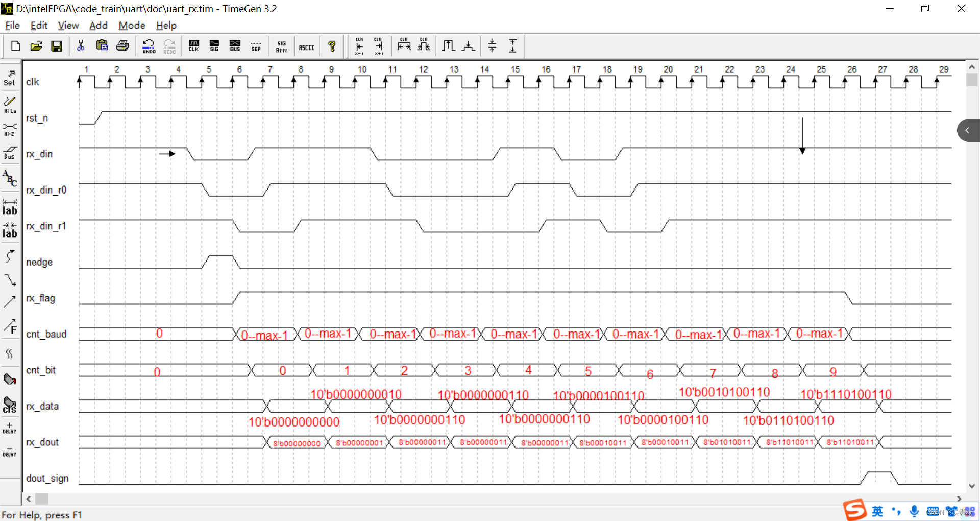Open the View menu

tap(68, 25)
